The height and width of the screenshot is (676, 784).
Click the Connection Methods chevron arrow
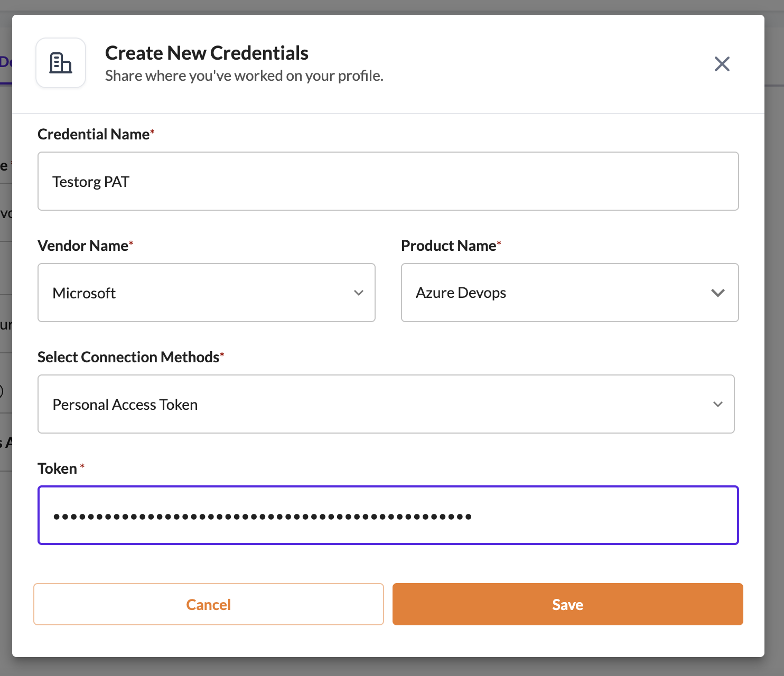coord(717,404)
